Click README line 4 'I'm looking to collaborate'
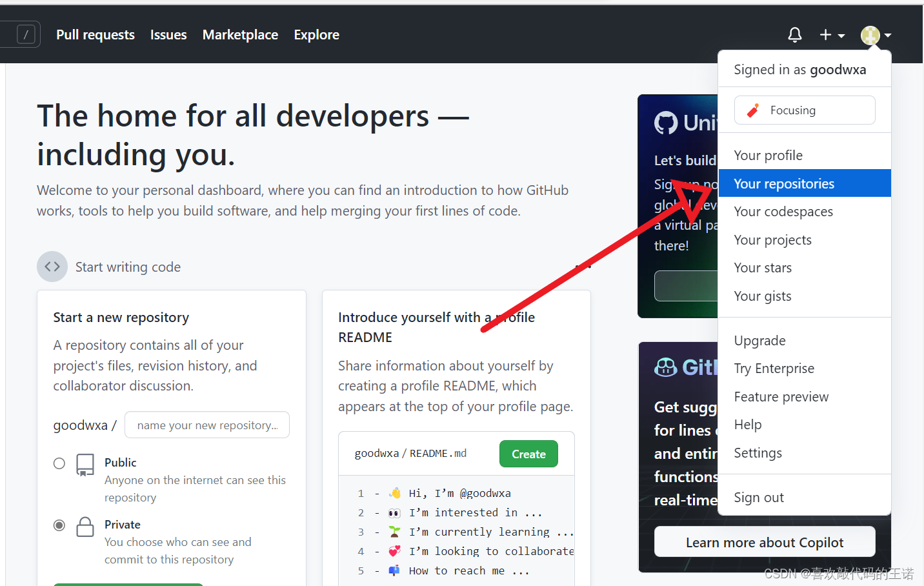 (x=491, y=551)
